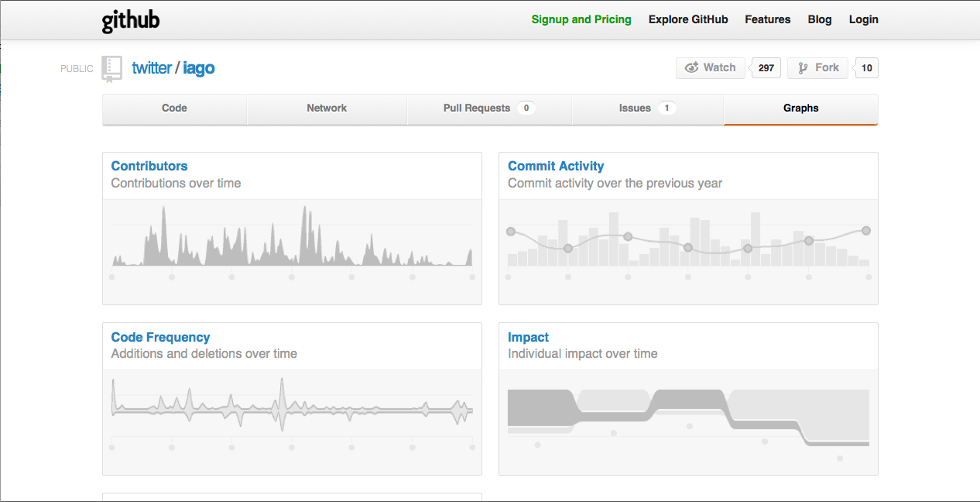This screenshot has height=502, width=980.
Task: Open the forks count 10
Action: click(x=867, y=68)
